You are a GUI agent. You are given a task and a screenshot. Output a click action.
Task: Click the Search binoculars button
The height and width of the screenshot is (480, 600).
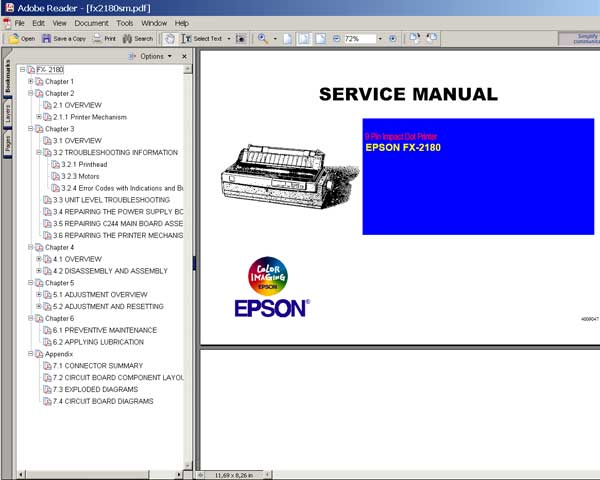(138, 39)
